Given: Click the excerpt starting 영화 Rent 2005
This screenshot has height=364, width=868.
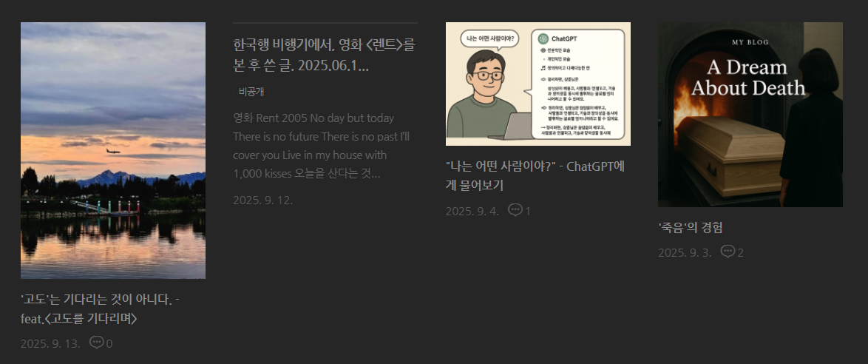Looking at the screenshot, I should tap(322, 146).
